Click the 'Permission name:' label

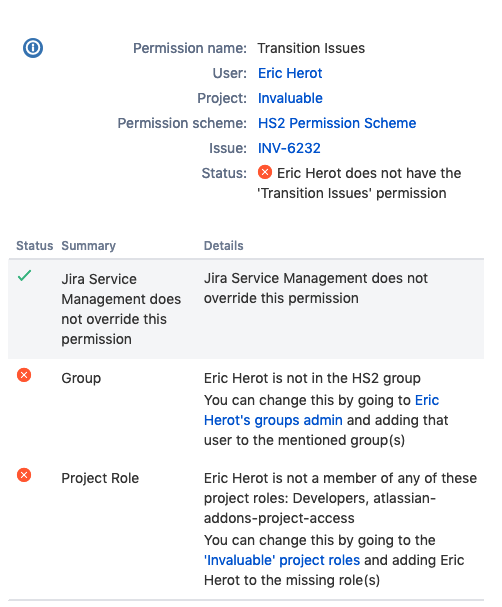tap(190, 48)
